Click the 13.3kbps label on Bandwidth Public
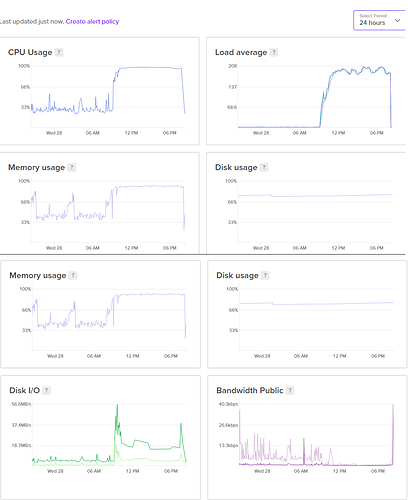Viewport: 408px width, 500px height. (228, 445)
